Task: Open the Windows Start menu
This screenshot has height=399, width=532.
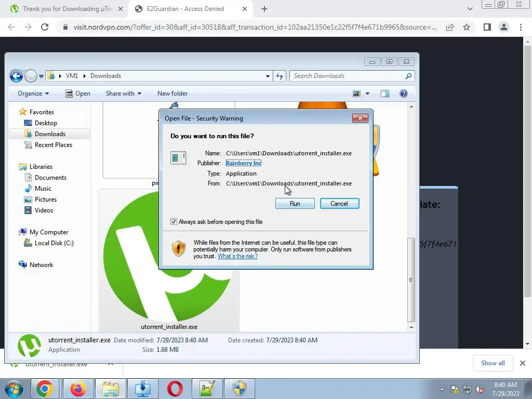Action: 14,389
